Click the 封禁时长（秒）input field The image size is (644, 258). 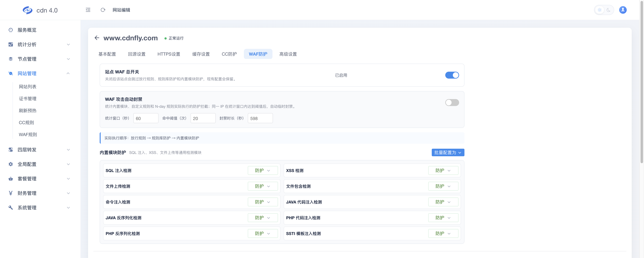260,118
